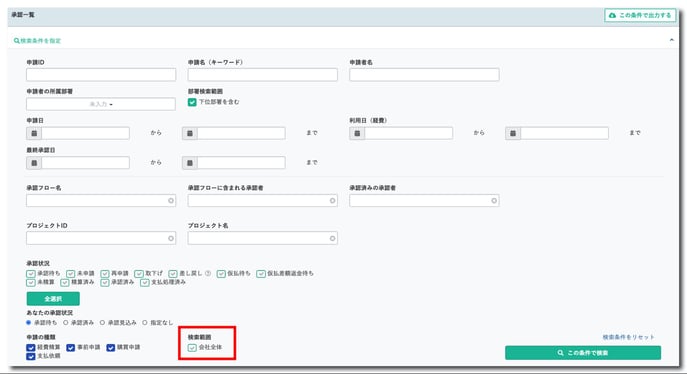Open calendar icon for 最終承認日 start date
687x374 pixels.
coord(34,163)
